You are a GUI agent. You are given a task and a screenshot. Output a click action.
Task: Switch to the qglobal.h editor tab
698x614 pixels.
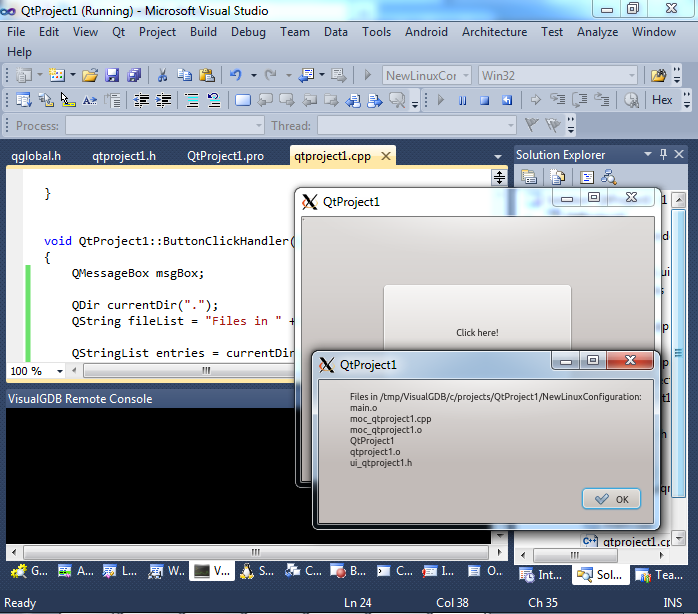pyautogui.click(x=36, y=156)
